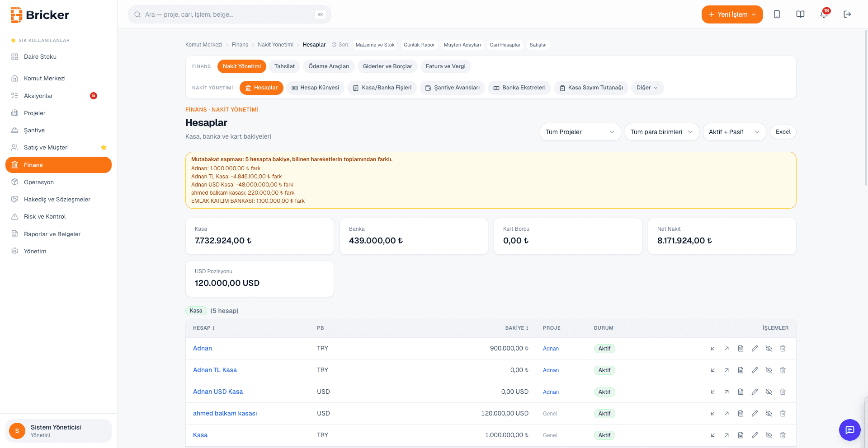Open the Adnan TL Kasa account link

pyautogui.click(x=215, y=370)
